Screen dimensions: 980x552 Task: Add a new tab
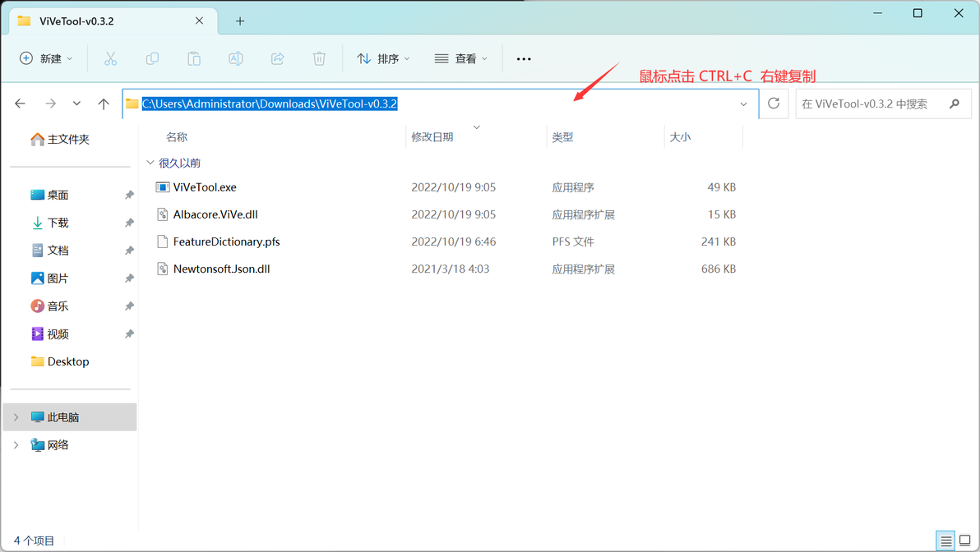pyautogui.click(x=240, y=21)
